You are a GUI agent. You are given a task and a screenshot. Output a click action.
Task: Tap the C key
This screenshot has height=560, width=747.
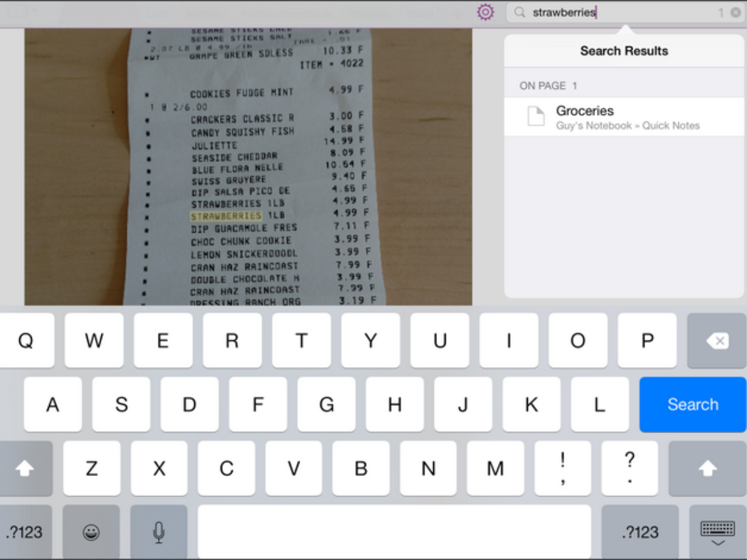click(x=227, y=469)
